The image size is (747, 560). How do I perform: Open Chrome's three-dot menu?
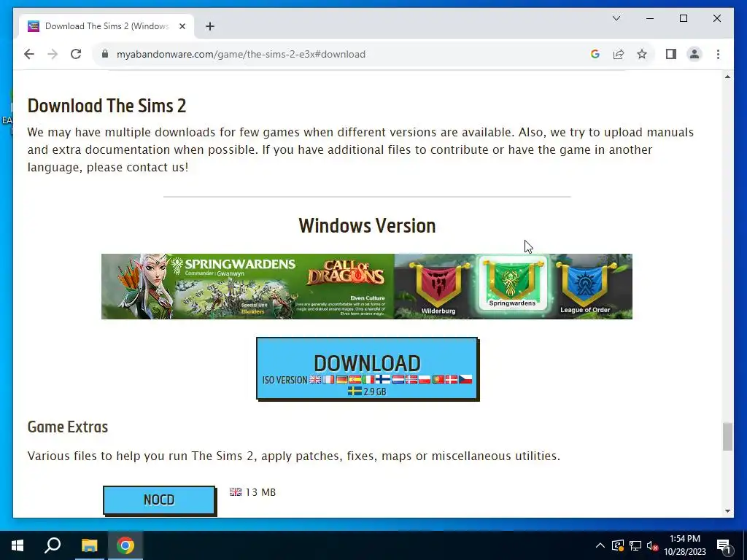click(x=718, y=54)
